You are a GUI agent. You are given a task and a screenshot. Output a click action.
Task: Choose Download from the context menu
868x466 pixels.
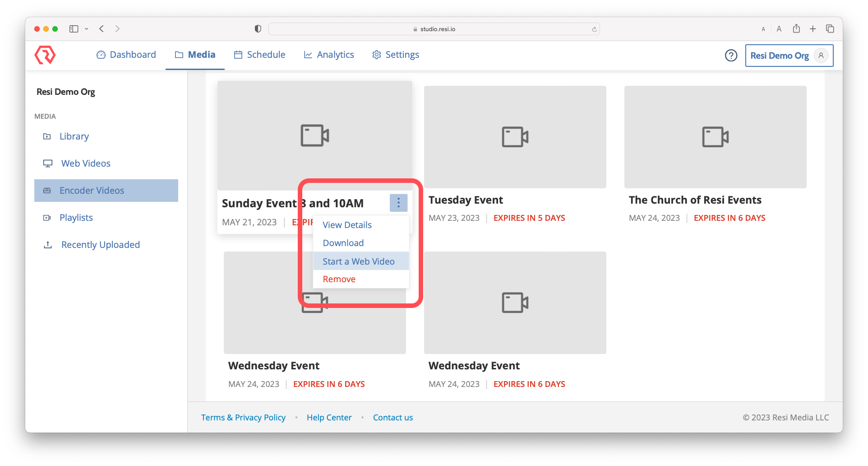coord(343,243)
